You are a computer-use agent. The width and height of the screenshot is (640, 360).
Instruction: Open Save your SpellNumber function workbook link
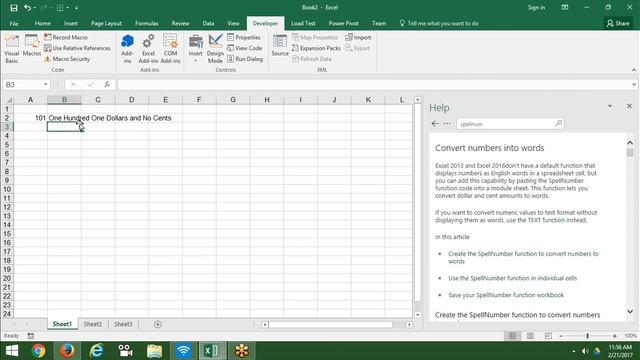click(x=506, y=295)
